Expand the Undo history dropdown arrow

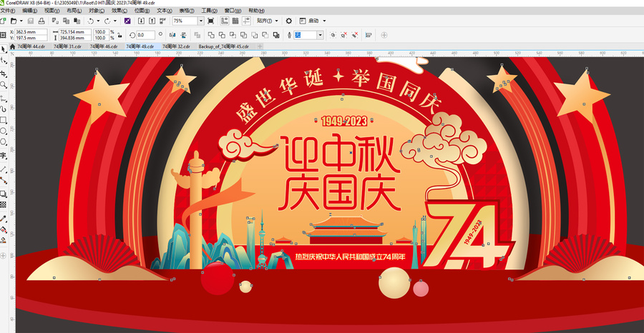98,21
